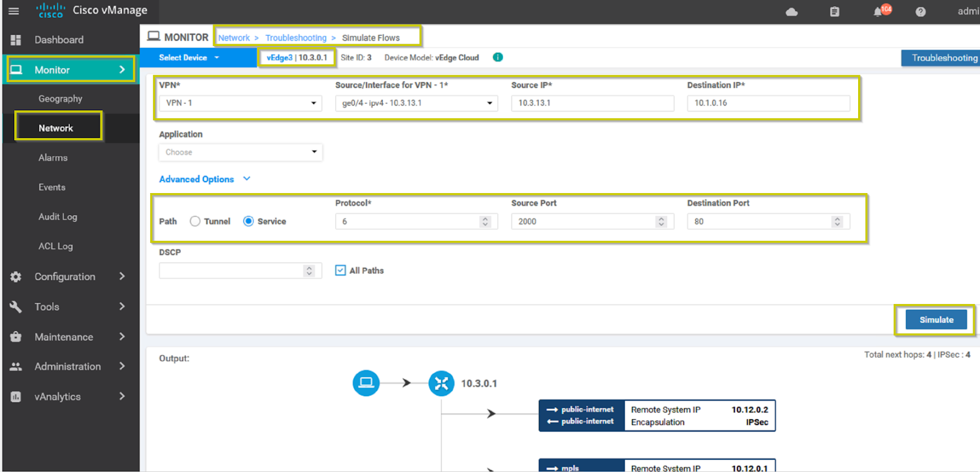Expand the Administration menu chevron
This screenshot has width=980, height=472.
pyautogui.click(x=122, y=366)
